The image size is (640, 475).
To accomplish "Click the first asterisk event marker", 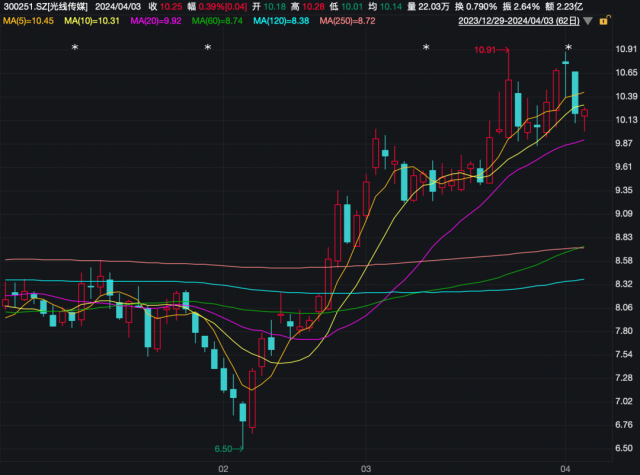I will point(75,48).
